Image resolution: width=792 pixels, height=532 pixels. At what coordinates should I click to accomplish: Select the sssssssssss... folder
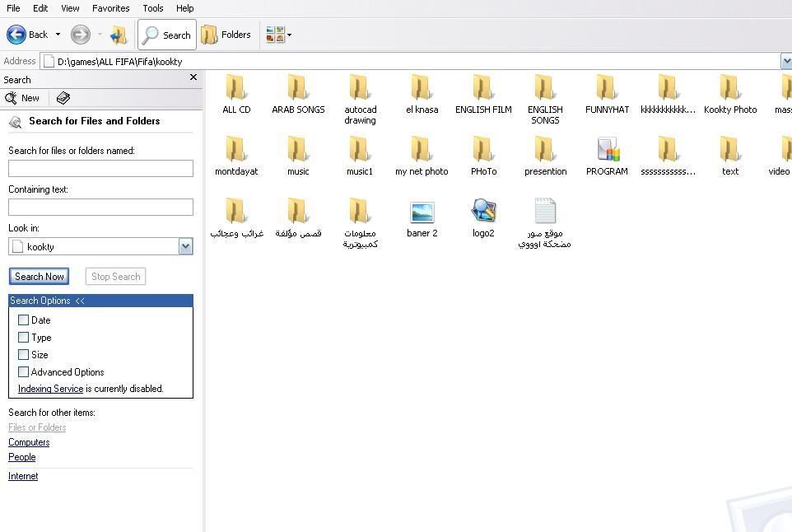(668, 156)
